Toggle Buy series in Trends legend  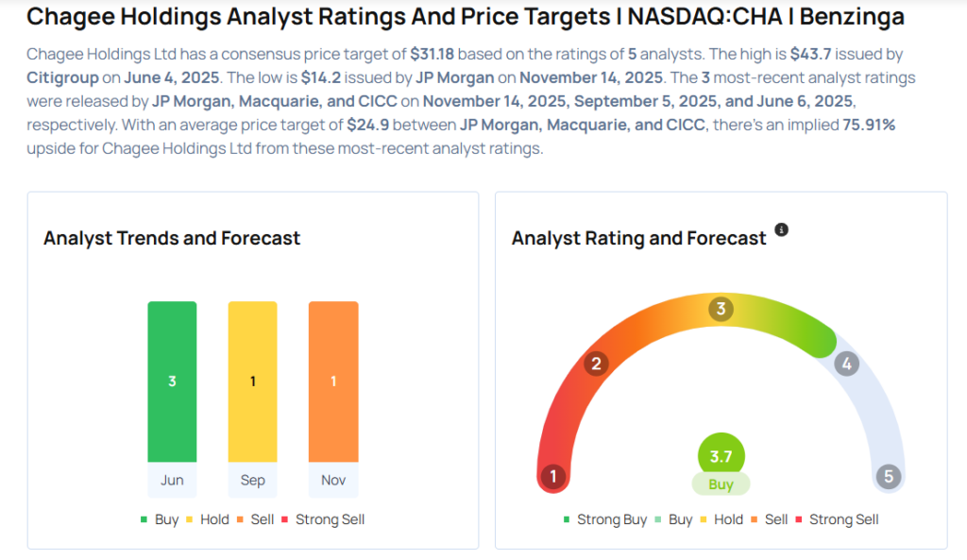[160, 519]
